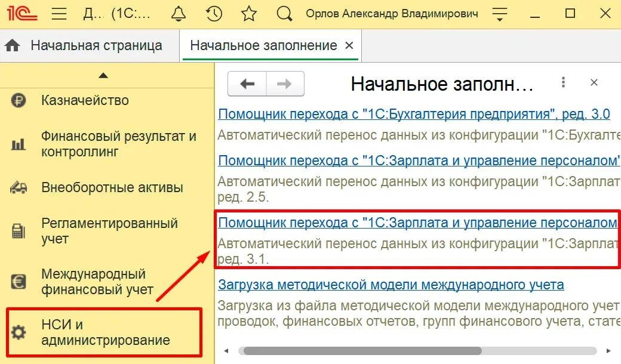
Task: Open notifications bell
Action: pos(178,14)
